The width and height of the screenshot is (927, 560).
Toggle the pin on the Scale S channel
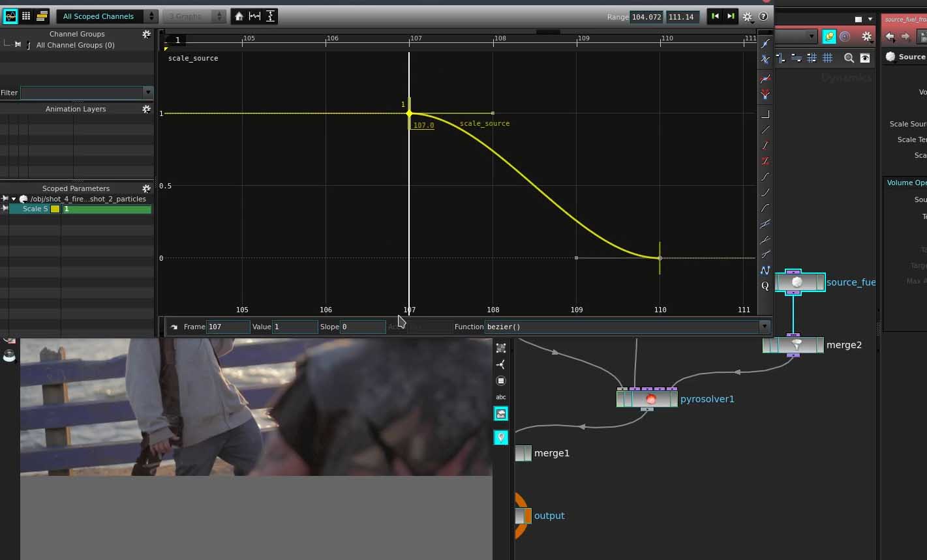pos(5,209)
